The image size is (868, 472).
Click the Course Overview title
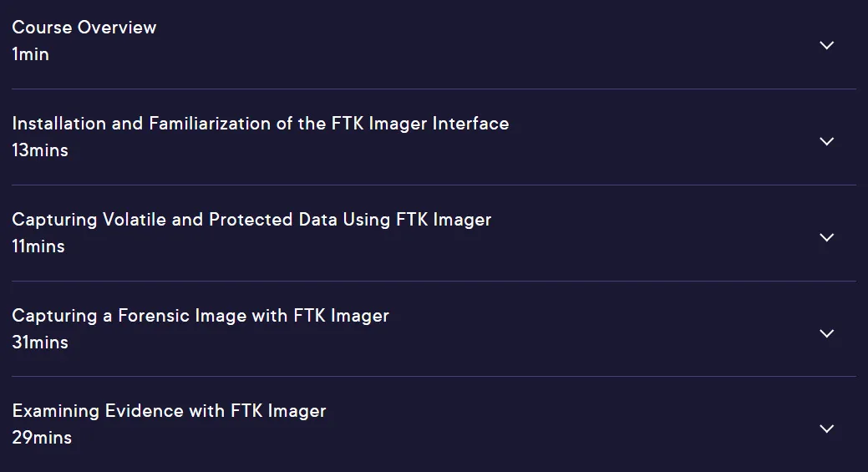coord(84,27)
